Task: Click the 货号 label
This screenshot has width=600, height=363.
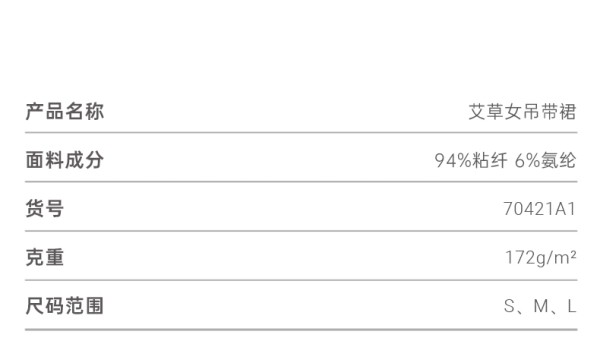Action: pos(45,209)
